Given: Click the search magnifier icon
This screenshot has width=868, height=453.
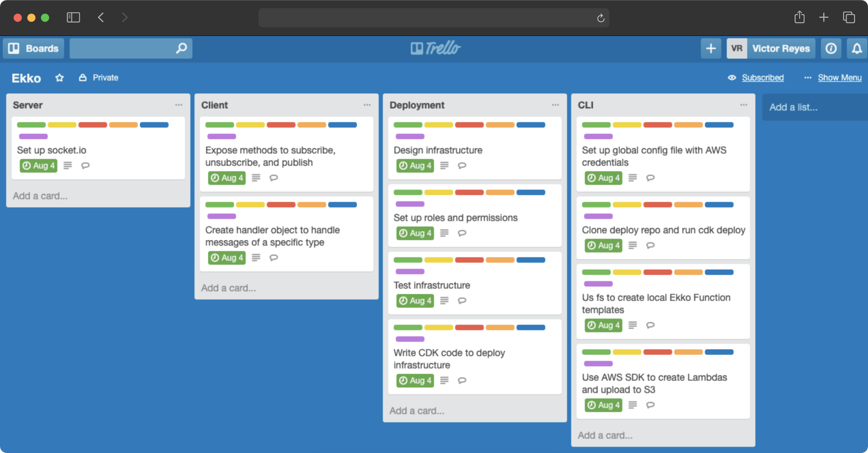Looking at the screenshot, I should 181,48.
